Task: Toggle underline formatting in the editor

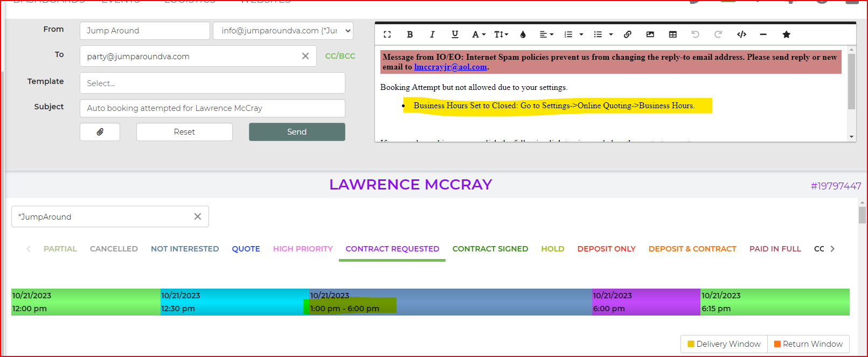Action: coord(455,34)
